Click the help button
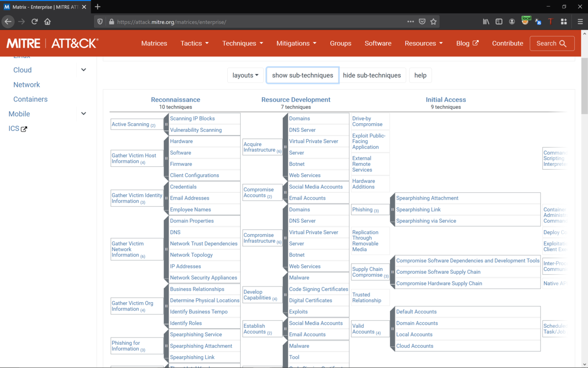The image size is (588, 368). coord(420,75)
